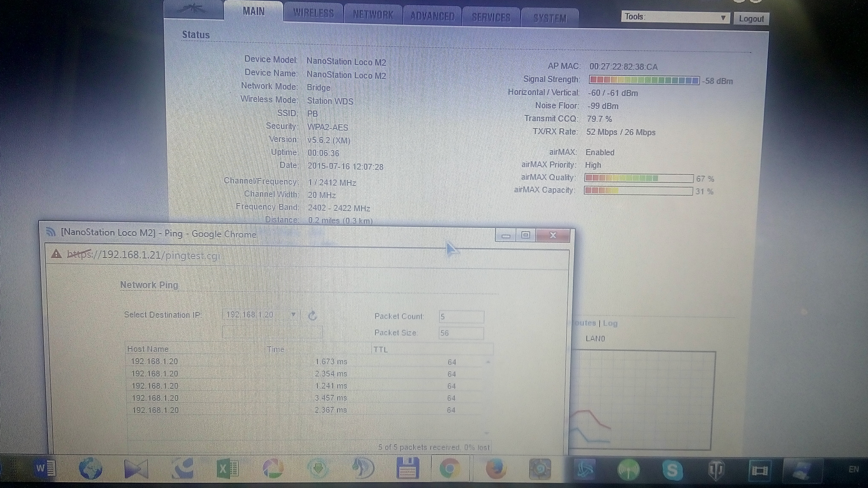Click the Logout button
This screenshot has width=868, height=488.
pos(751,18)
